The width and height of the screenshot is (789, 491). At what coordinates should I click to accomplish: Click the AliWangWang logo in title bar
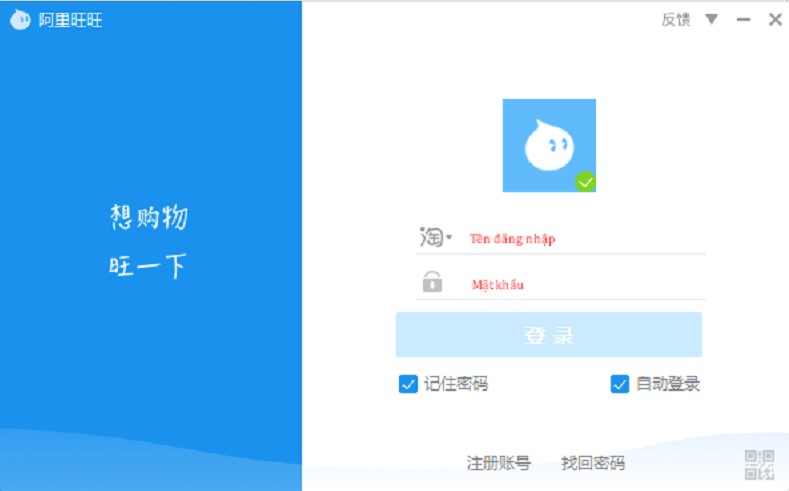point(20,20)
